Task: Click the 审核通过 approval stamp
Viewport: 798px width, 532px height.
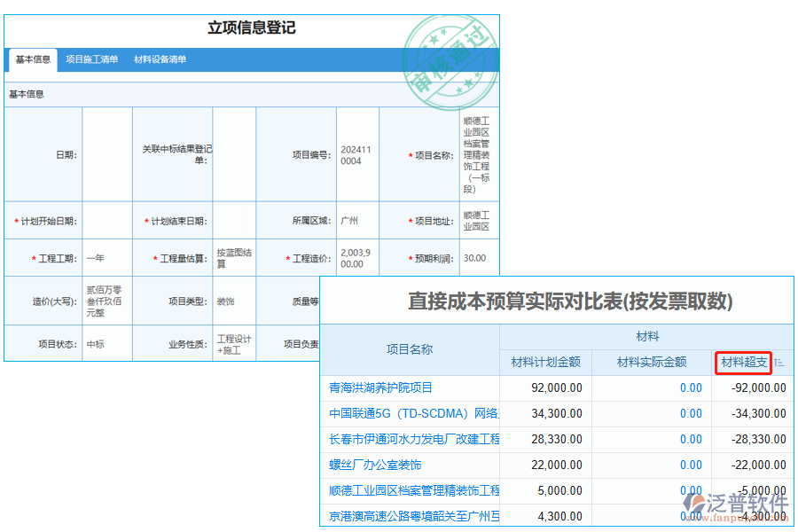Action: click(448, 58)
